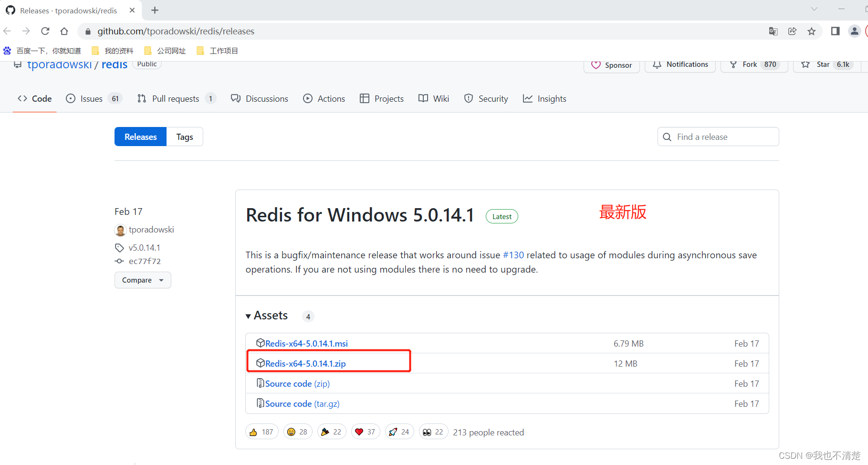Viewport: 868px width, 465px height.
Task: Download Source code (zip)
Action: click(x=297, y=383)
